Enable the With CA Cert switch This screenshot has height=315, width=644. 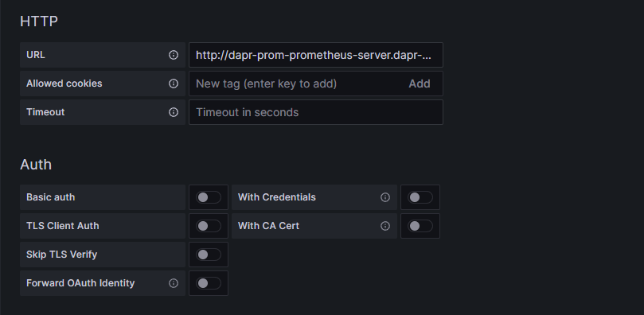coord(420,226)
